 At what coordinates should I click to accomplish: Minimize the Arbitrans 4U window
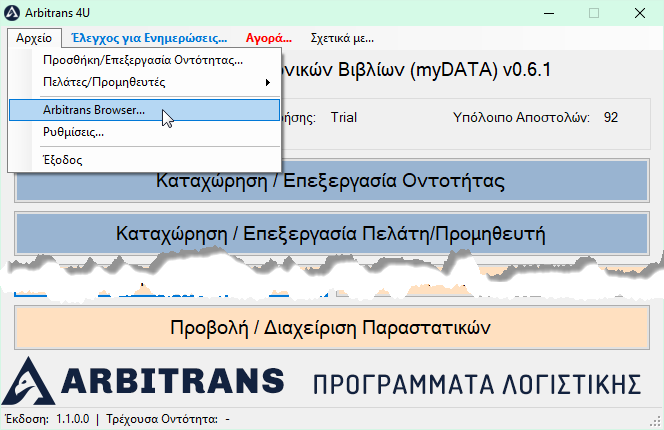549,13
